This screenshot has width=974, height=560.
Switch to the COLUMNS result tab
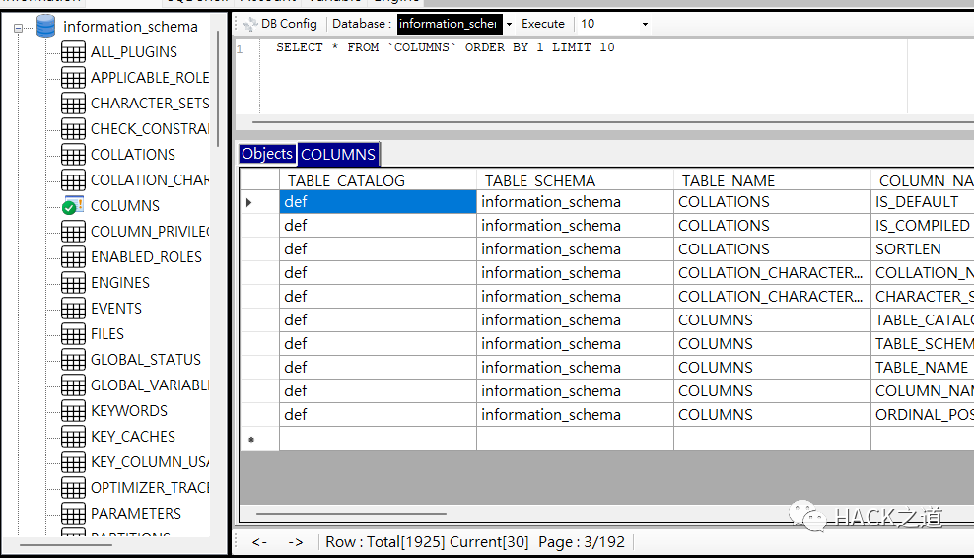click(338, 154)
